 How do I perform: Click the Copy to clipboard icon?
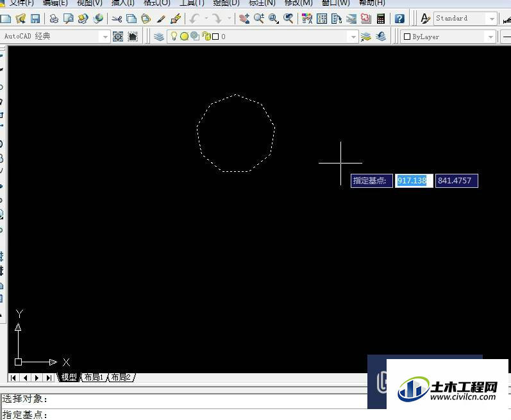point(131,19)
